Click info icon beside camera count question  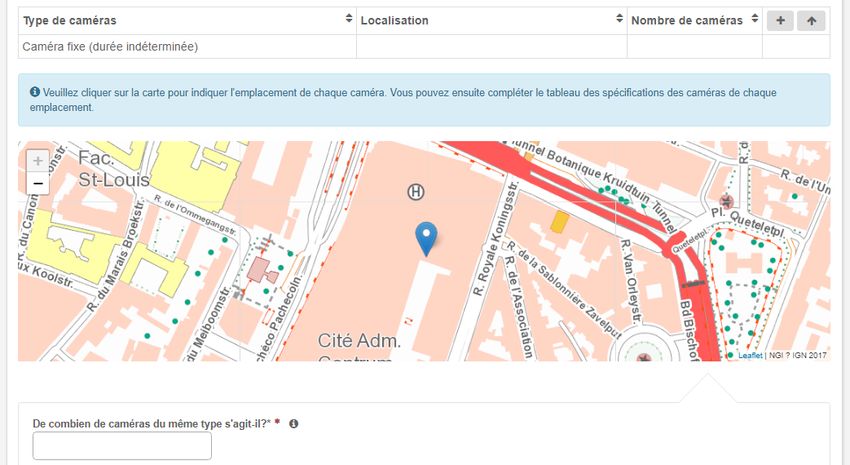(x=293, y=424)
